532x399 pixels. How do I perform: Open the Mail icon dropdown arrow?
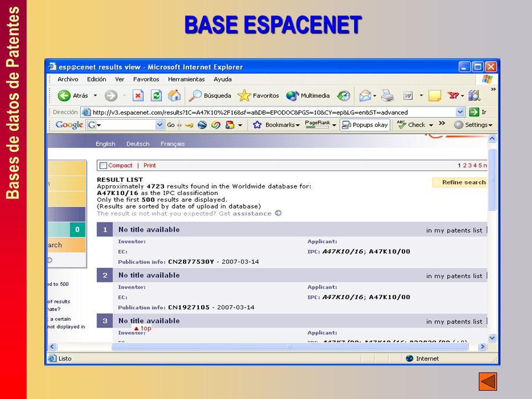(x=375, y=96)
